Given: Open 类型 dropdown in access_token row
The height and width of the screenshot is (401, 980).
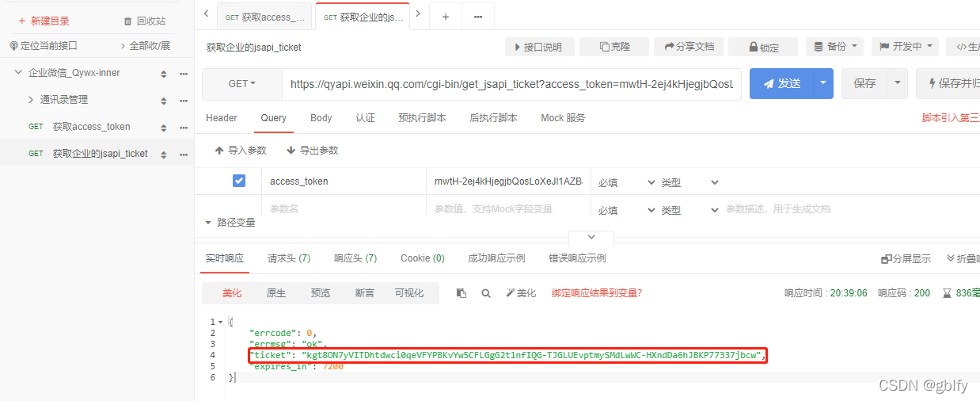Looking at the screenshot, I should 689,182.
